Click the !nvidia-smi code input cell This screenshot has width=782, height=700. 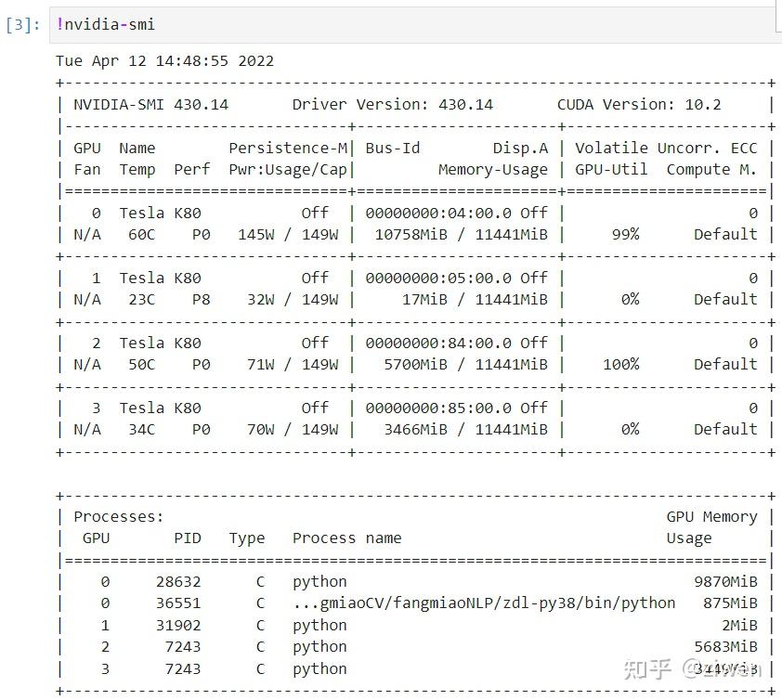(x=414, y=24)
